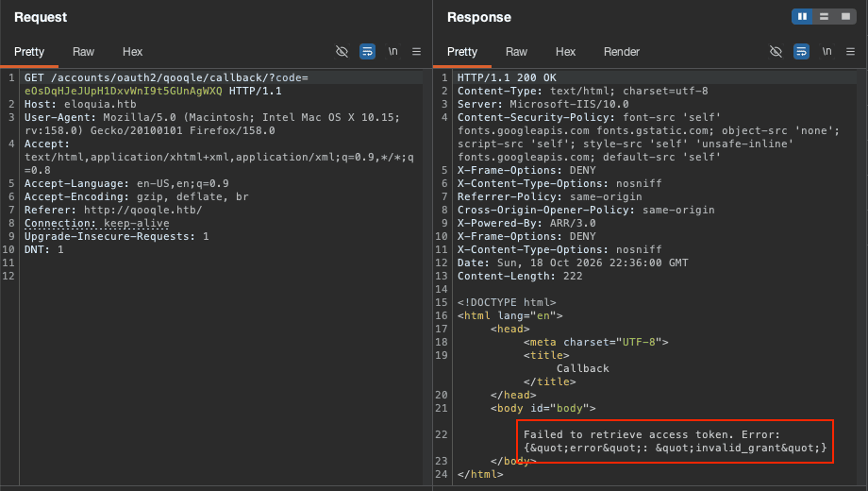This screenshot has width=868, height=491.
Task: Switch Response view to Pretty tab
Action: click(x=462, y=52)
